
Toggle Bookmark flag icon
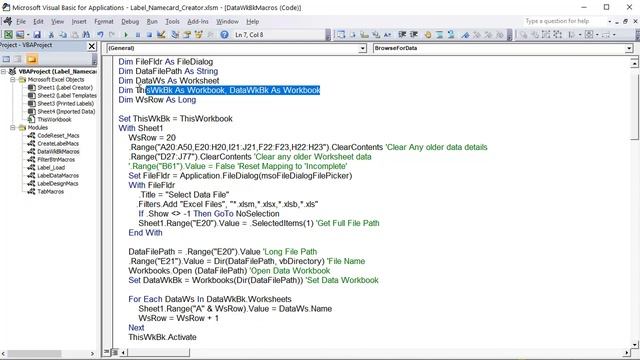(465, 35)
